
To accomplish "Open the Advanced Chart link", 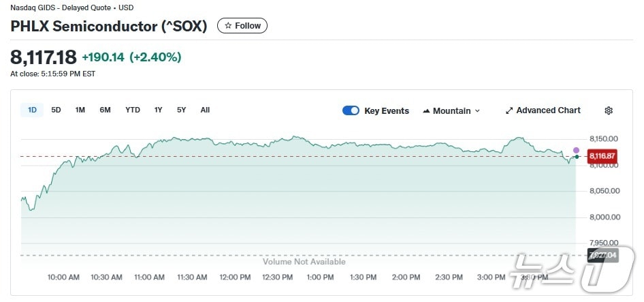I will pyautogui.click(x=548, y=110).
